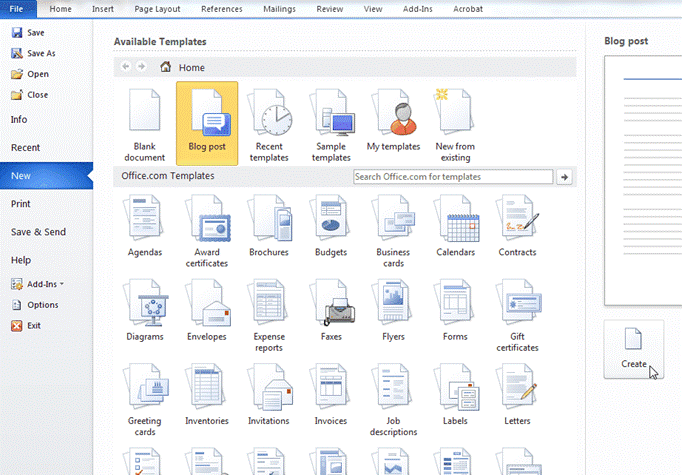This screenshot has height=475, width=682.
Task: Open Sample templates
Action: (x=331, y=124)
